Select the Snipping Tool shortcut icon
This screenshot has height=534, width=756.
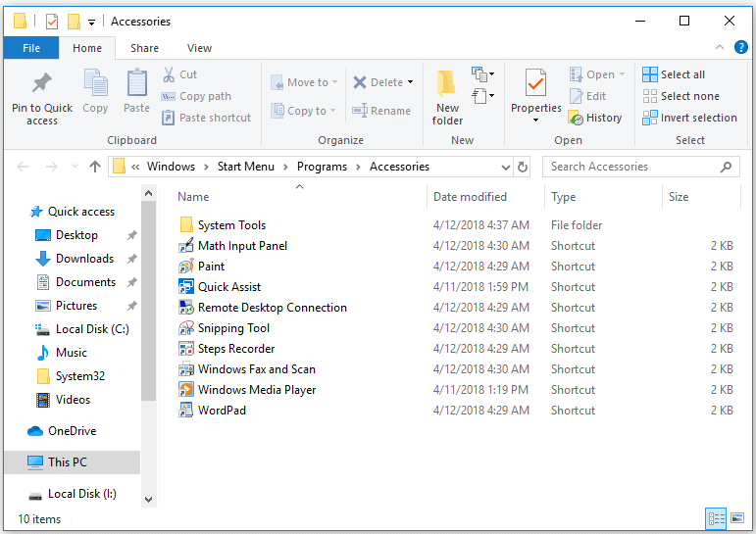point(186,327)
